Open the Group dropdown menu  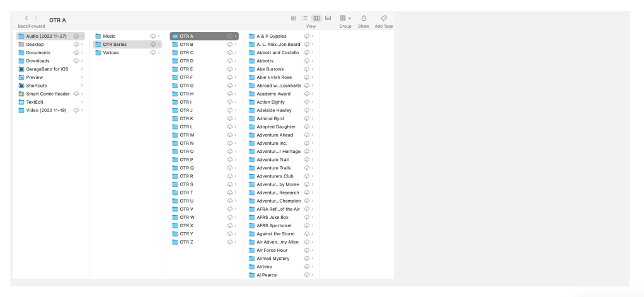point(345,20)
